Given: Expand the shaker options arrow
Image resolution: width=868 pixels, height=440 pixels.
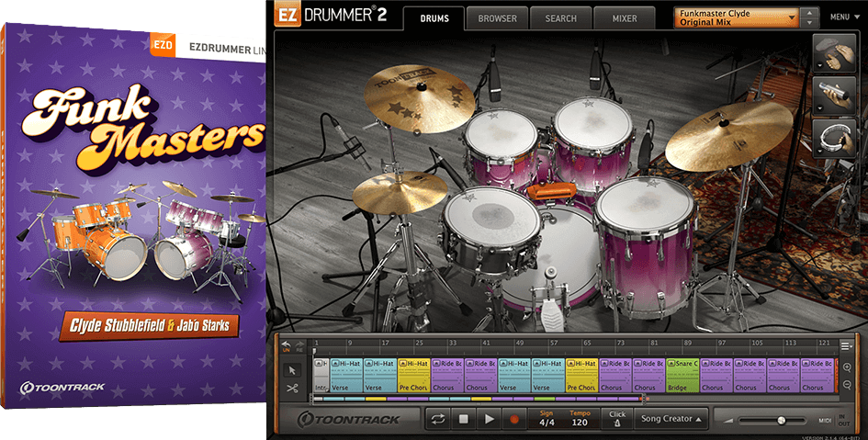Looking at the screenshot, I should point(819,108).
